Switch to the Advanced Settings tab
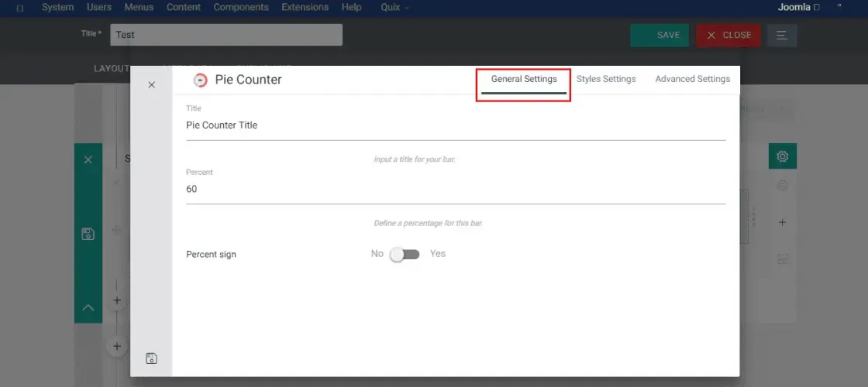 693,79
